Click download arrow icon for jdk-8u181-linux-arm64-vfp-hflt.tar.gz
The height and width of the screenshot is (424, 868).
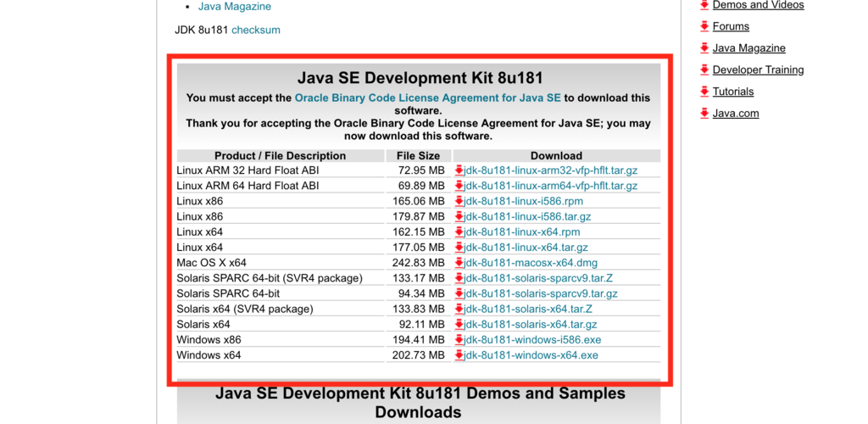[x=459, y=186]
